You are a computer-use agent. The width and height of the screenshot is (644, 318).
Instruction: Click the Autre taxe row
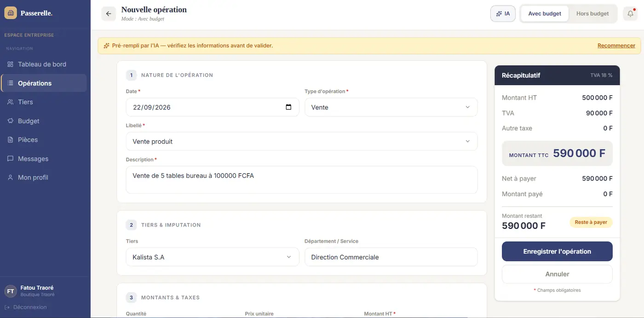point(557,128)
